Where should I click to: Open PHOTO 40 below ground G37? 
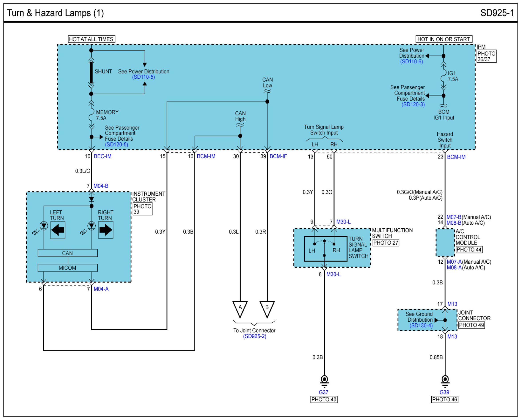[x=324, y=399]
